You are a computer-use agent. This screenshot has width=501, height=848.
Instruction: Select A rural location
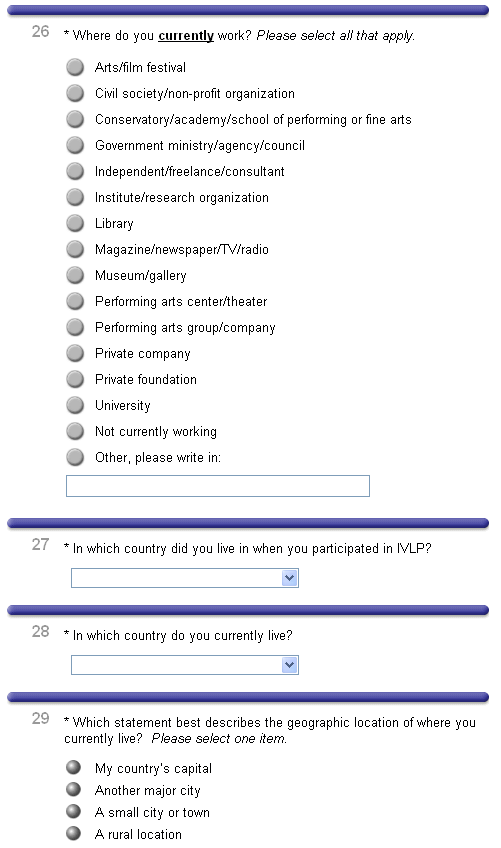coord(74,833)
